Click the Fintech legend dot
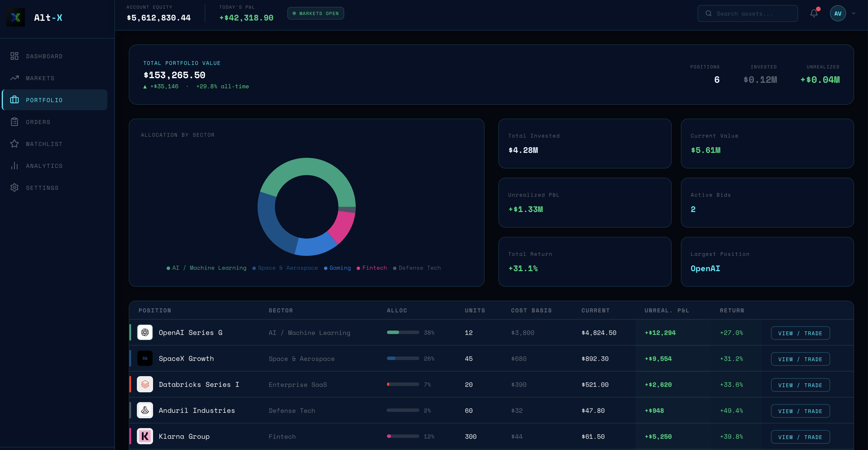The width and height of the screenshot is (868, 450). coord(358,268)
